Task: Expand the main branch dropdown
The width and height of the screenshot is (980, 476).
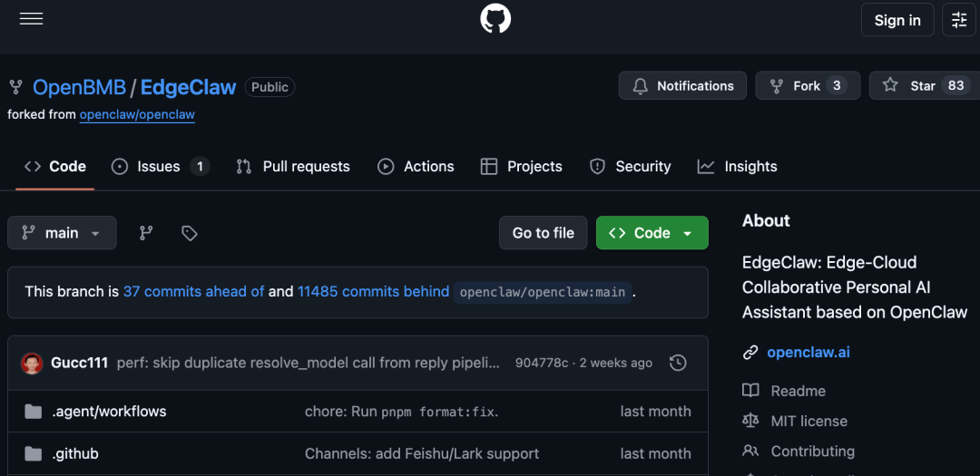Action: coord(62,233)
